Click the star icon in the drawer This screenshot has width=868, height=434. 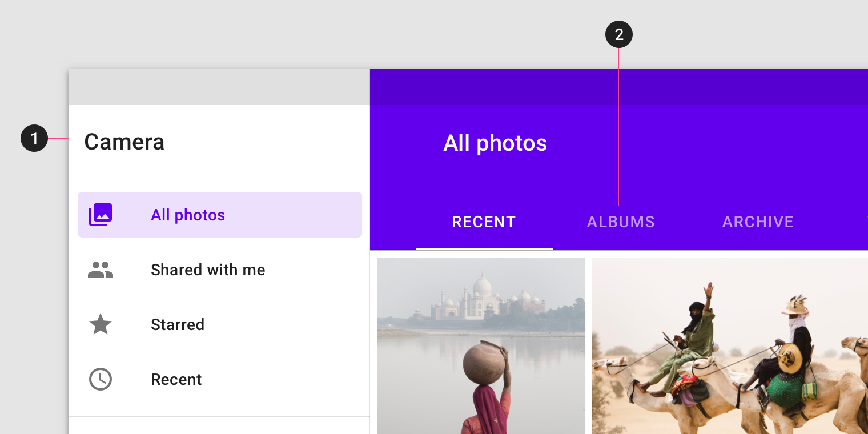[x=101, y=324]
